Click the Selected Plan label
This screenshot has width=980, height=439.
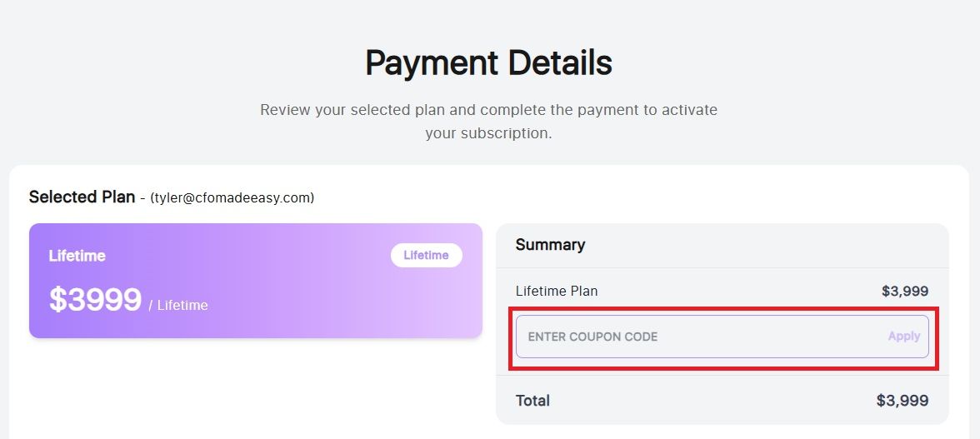coord(82,197)
